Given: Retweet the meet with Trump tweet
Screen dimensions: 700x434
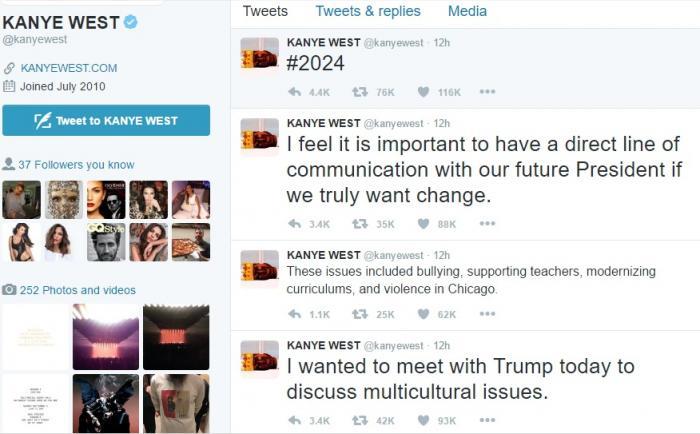Looking at the screenshot, I should coord(360,420).
